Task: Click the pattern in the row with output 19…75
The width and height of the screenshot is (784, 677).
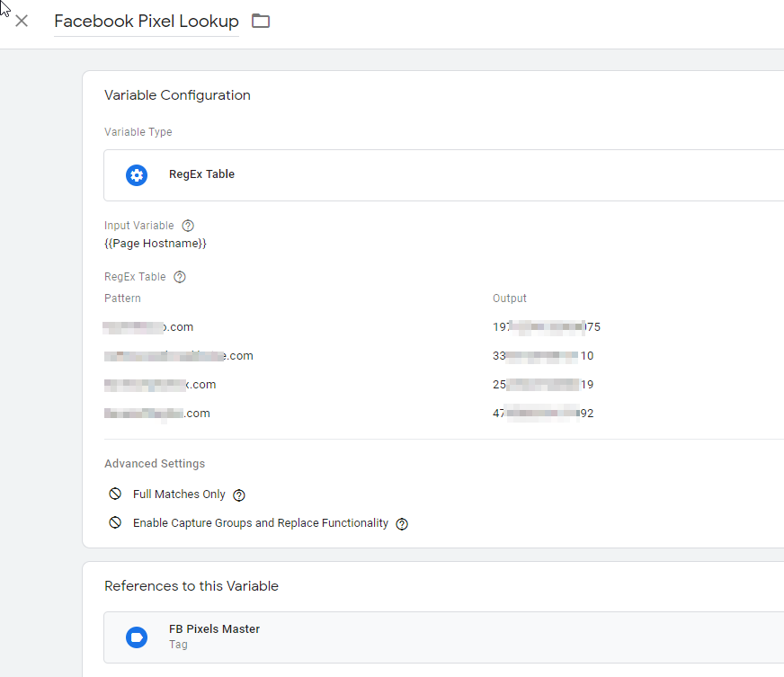Action: (x=148, y=327)
